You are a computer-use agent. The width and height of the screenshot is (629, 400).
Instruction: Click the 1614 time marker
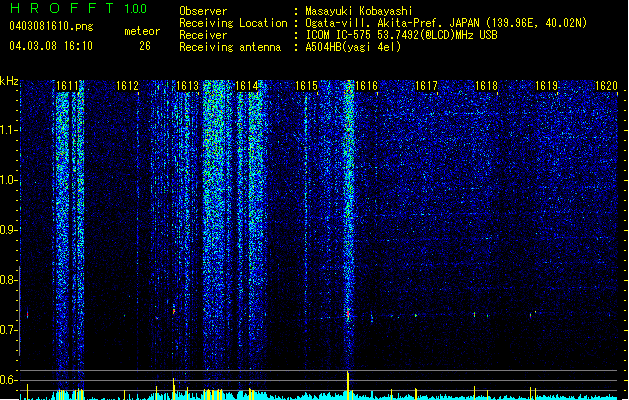247,86
